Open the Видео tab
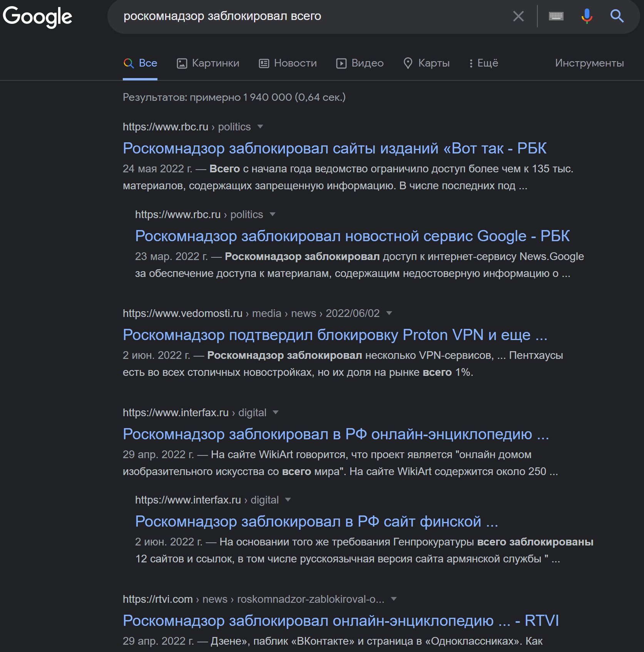 [x=360, y=63]
